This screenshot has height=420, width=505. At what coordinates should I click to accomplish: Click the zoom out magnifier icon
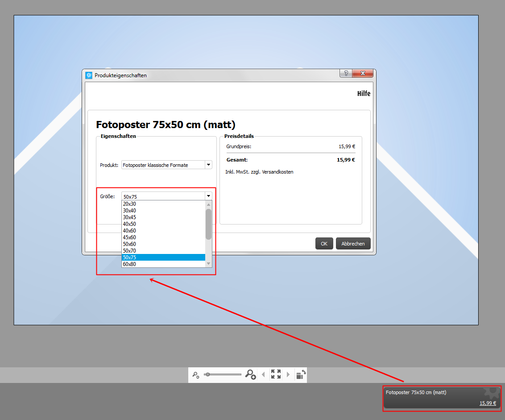click(195, 375)
